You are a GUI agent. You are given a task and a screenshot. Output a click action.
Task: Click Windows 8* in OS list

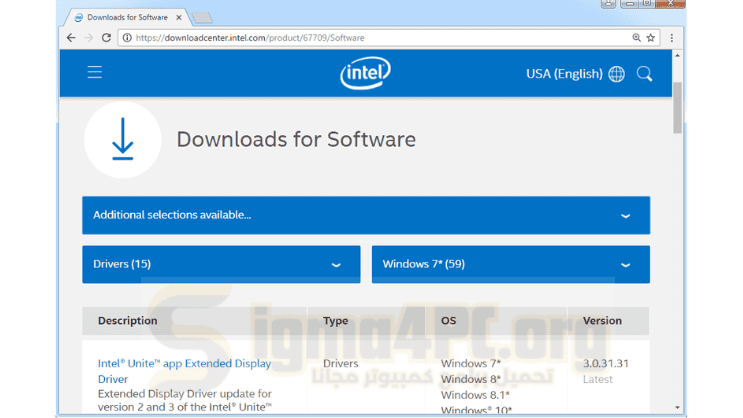[x=471, y=379]
